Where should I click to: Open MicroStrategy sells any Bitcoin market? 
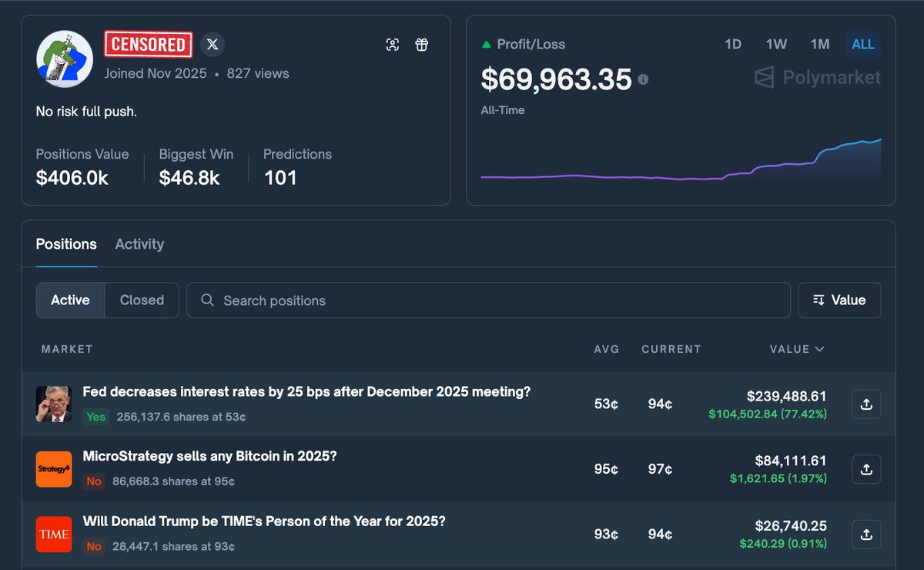209,456
